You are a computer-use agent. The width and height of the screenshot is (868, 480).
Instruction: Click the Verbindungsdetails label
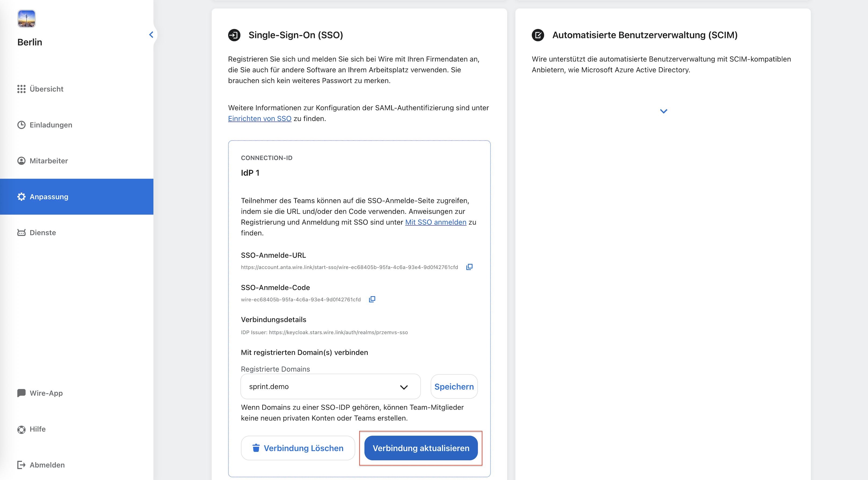pyautogui.click(x=273, y=319)
